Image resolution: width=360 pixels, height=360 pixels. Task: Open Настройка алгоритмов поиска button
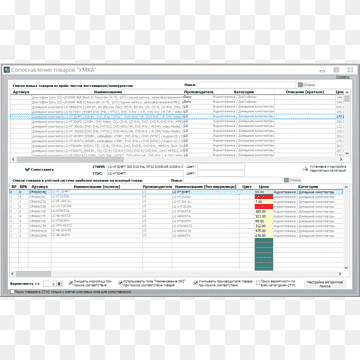click(325, 284)
